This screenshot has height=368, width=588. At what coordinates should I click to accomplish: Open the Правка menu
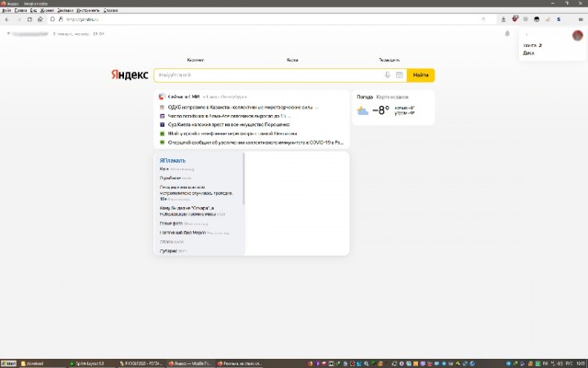coord(20,10)
